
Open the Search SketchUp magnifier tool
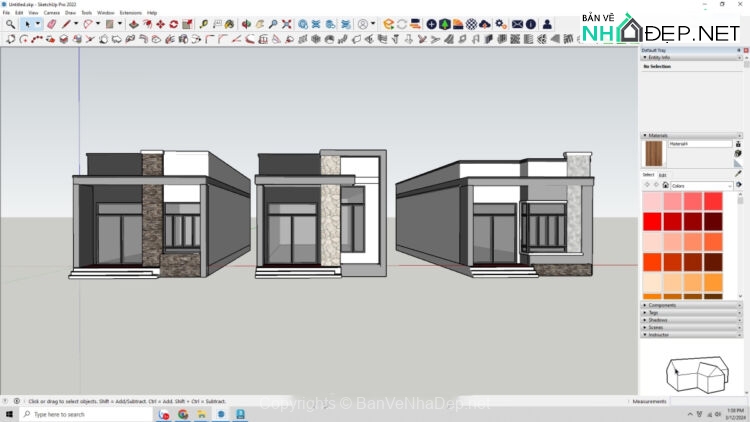pos(10,24)
